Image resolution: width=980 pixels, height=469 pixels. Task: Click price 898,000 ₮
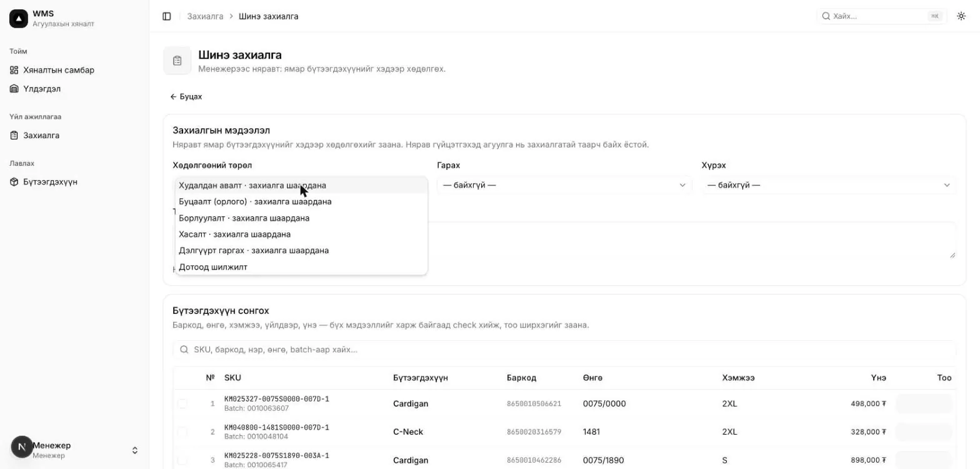click(868, 460)
